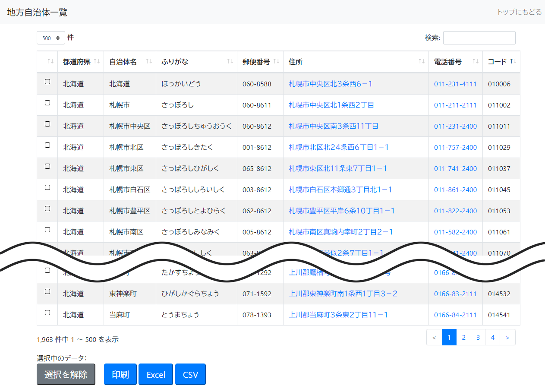Click postal code 078-1393
The image size is (545, 392).
pos(257,315)
